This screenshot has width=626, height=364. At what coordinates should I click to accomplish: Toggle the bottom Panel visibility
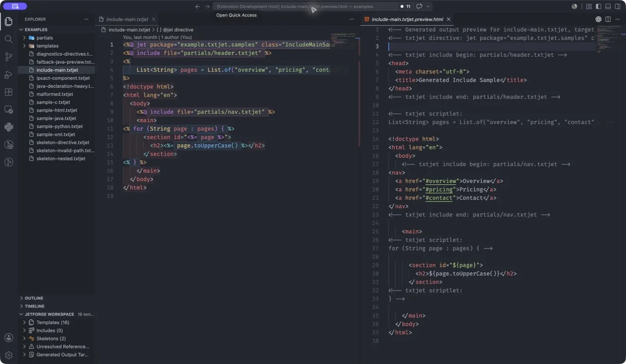pos(608,7)
